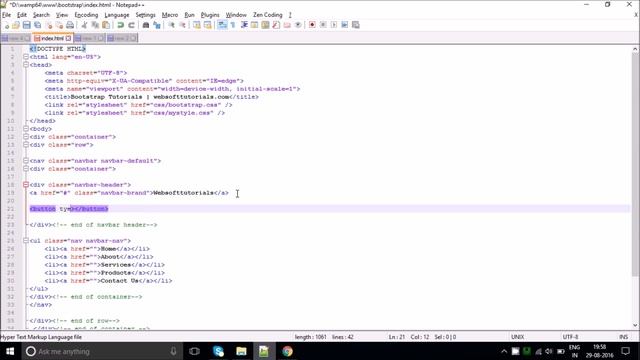
Task: Click the macro Playback icon
Action: pyautogui.click(x=334, y=25)
